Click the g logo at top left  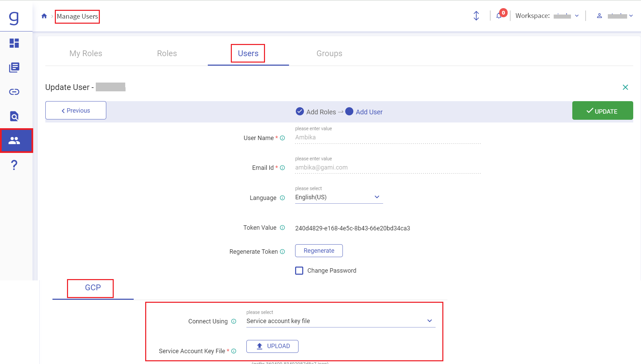tap(14, 18)
